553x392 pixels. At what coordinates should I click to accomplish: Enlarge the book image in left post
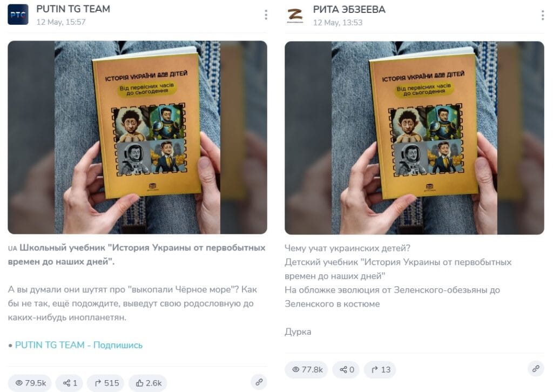tap(138, 138)
